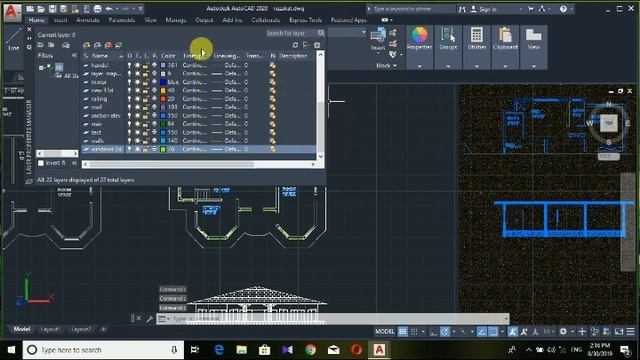The height and width of the screenshot is (360, 640).
Task: Click the MODEL space button in status bar
Action: coord(384,331)
